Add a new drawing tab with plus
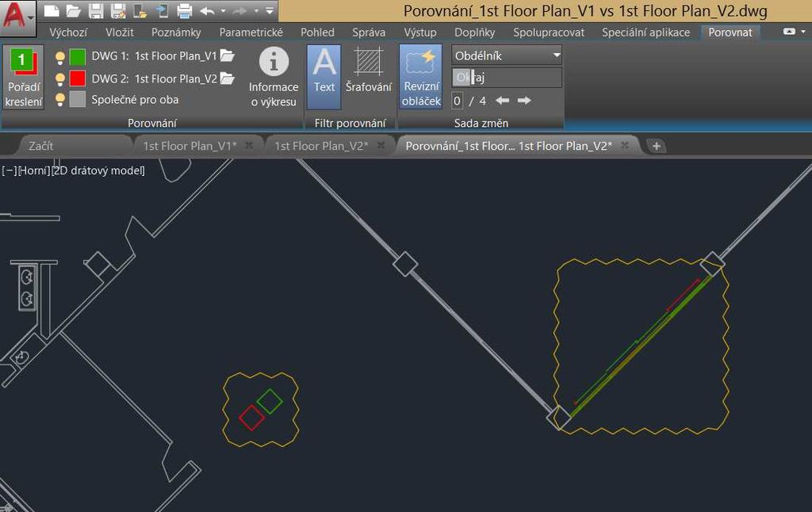Viewport: 812px width, 512px height. point(656,147)
